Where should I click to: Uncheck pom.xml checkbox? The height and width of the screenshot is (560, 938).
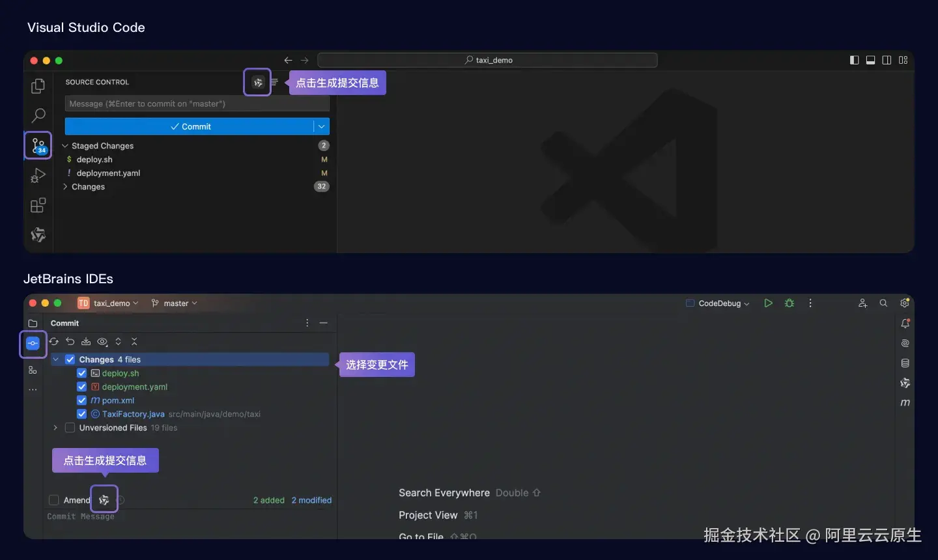[82, 400]
